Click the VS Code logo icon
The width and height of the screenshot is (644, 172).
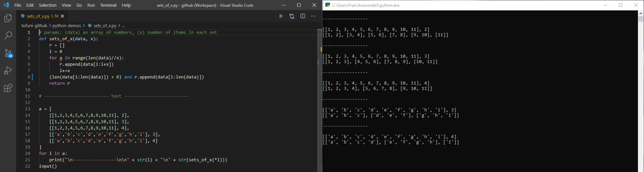(x=6, y=5)
